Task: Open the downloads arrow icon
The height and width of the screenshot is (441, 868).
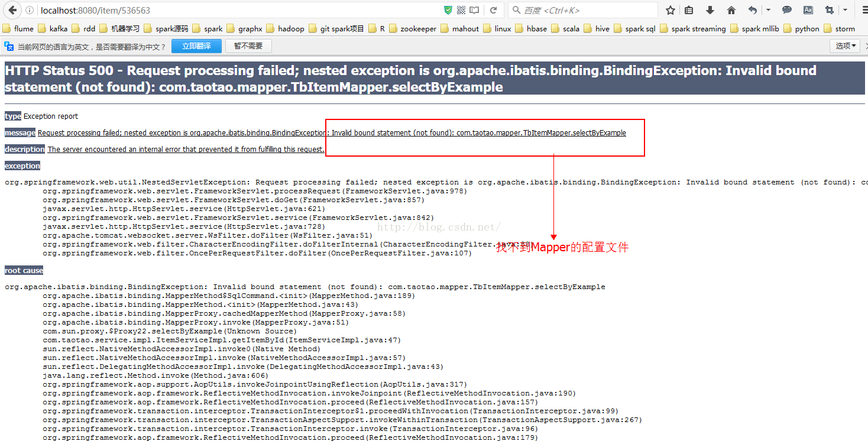Action: [x=710, y=10]
